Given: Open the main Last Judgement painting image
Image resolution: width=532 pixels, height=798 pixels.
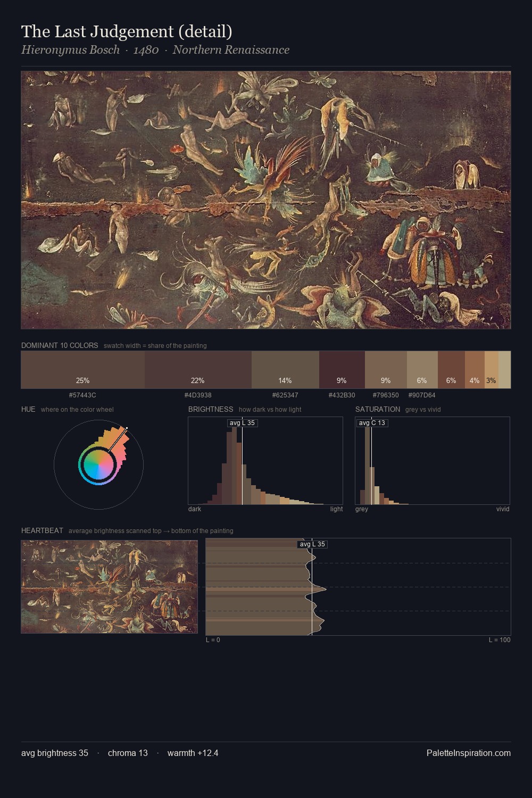Looking at the screenshot, I should 266,200.
